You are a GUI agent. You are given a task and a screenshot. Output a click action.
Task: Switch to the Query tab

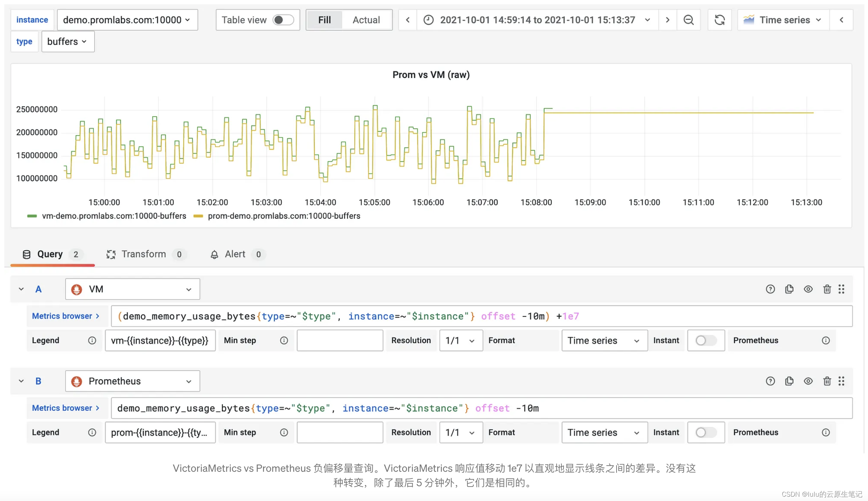(53, 254)
